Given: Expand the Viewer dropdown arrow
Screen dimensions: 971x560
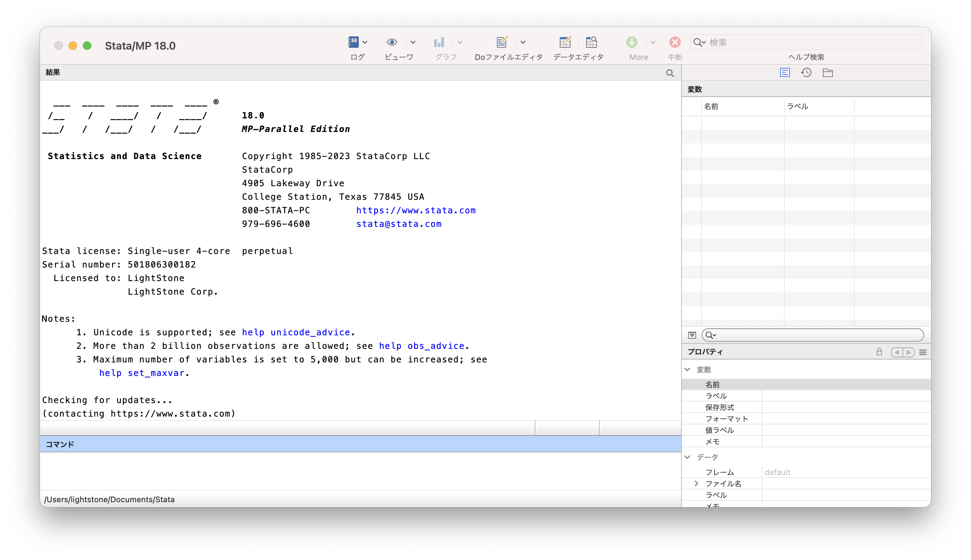Looking at the screenshot, I should coord(413,42).
